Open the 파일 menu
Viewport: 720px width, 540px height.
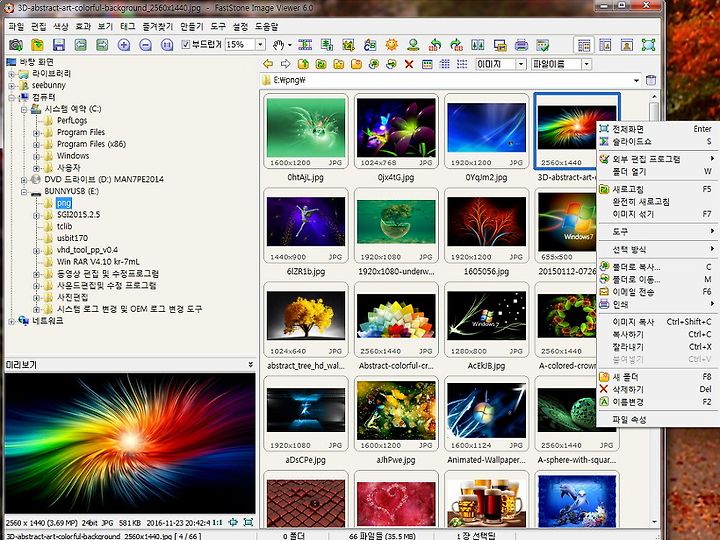(16, 27)
